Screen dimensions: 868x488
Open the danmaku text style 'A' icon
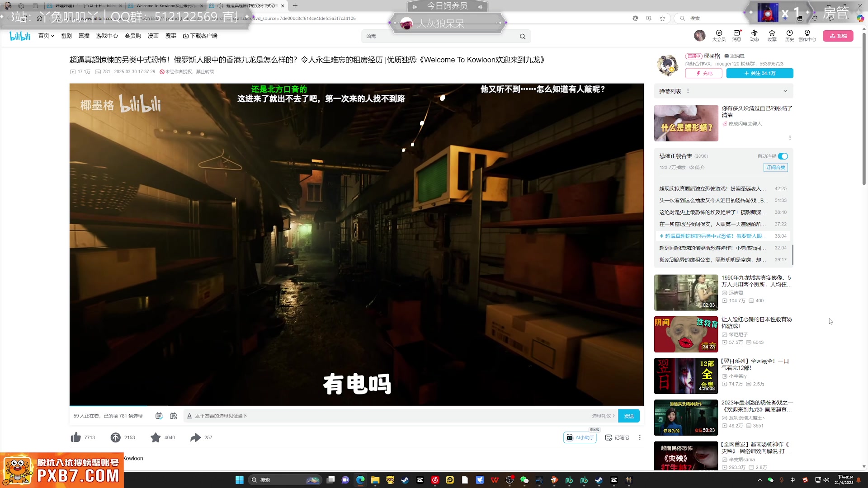189,416
